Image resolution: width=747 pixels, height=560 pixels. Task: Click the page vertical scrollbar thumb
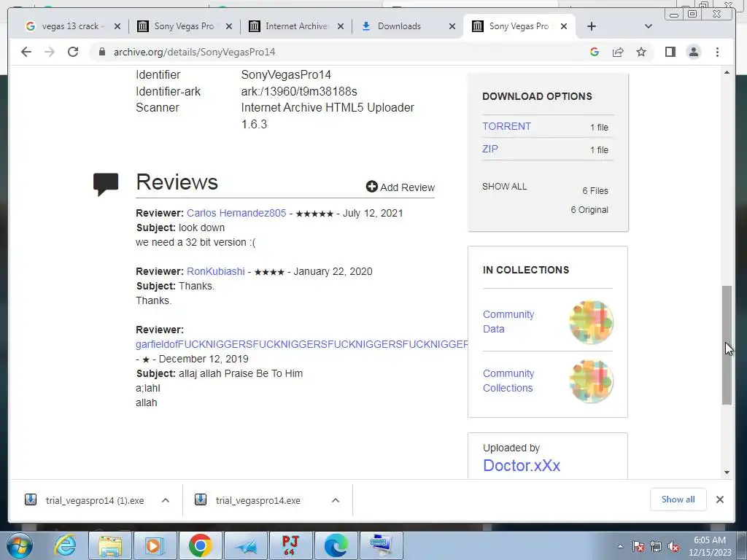click(x=727, y=345)
